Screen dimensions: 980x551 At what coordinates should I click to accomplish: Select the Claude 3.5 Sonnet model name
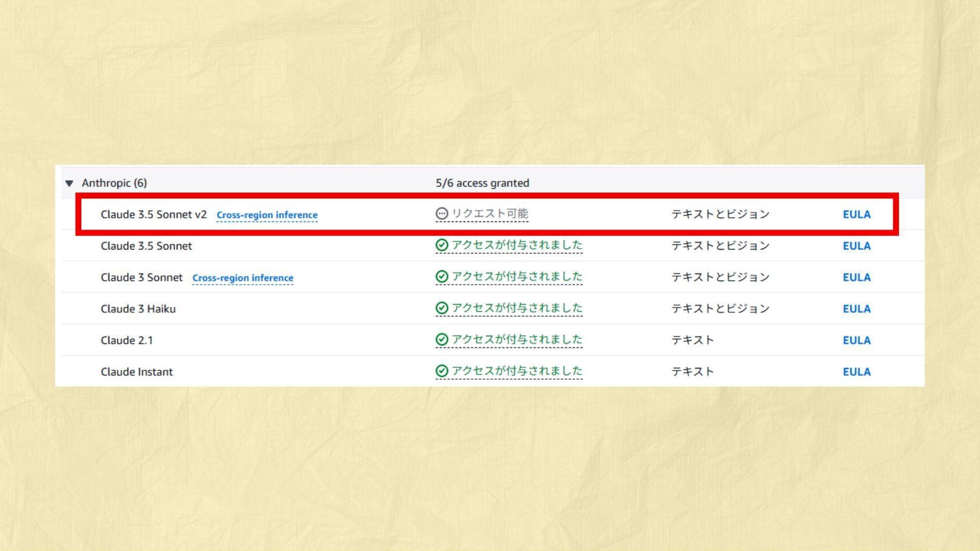(x=146, y=246)
